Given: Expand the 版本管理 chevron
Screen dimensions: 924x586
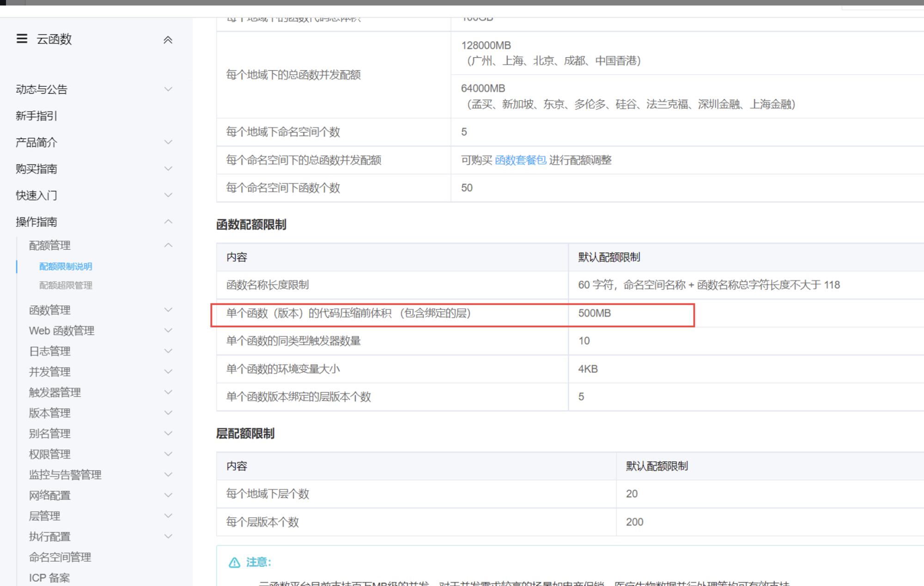Looking at the screenshot, I should [168, 413].
